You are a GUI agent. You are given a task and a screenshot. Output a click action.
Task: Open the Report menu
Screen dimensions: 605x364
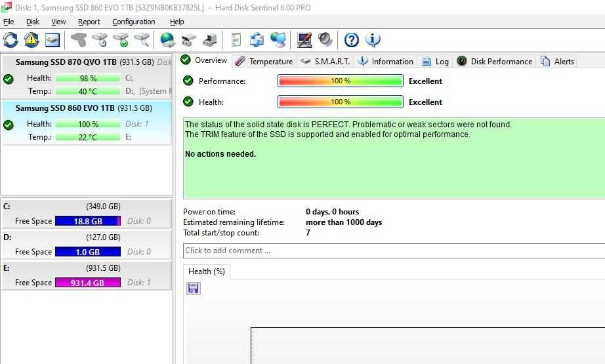pyautogui.click(x=89, y=22)
